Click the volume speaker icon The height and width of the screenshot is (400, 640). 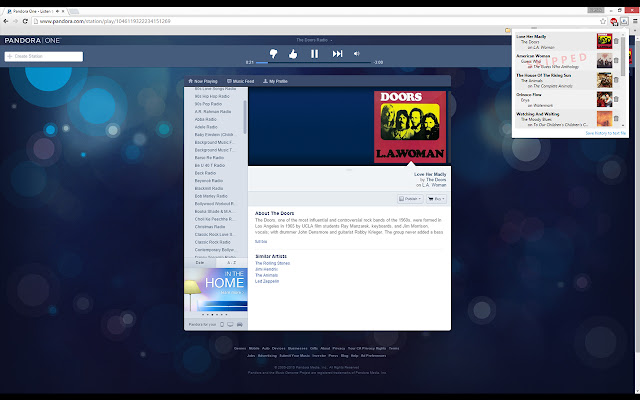pyautogui.click(x=358, y=53)
